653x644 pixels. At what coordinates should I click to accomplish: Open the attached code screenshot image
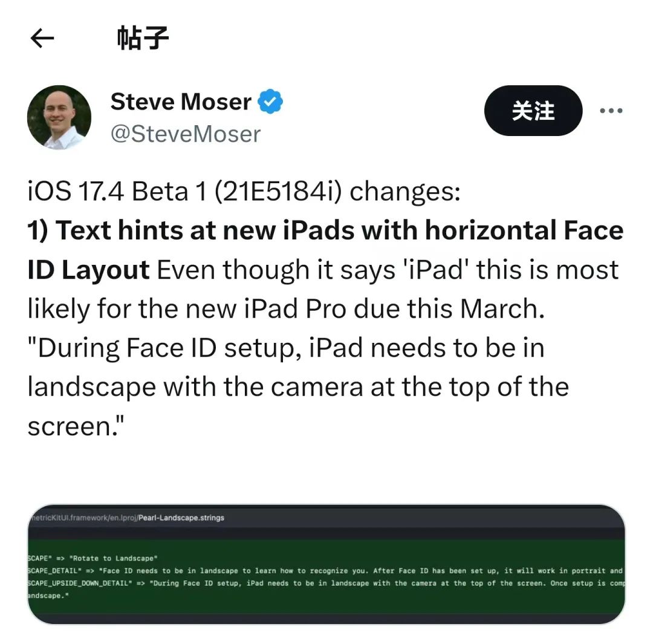[326, 564]
